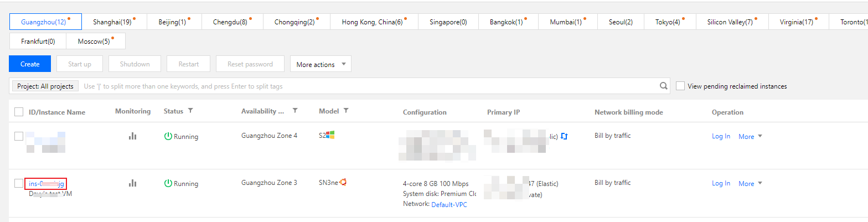This screenshot has height=222, width=868.
Task: Open the Default-VPC network link
Action: (x=450, y=204)
